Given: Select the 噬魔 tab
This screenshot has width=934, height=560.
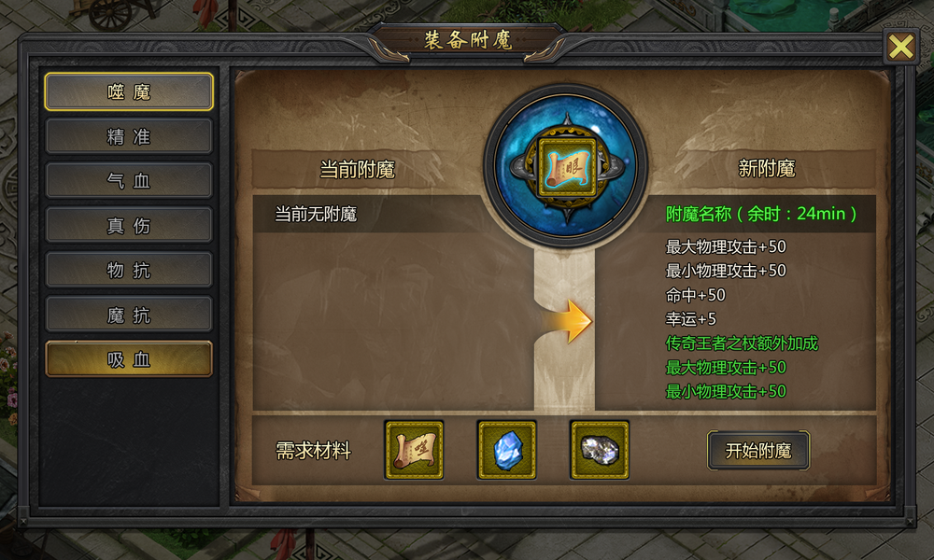Looking at the screenshot, I should point(129,91).
